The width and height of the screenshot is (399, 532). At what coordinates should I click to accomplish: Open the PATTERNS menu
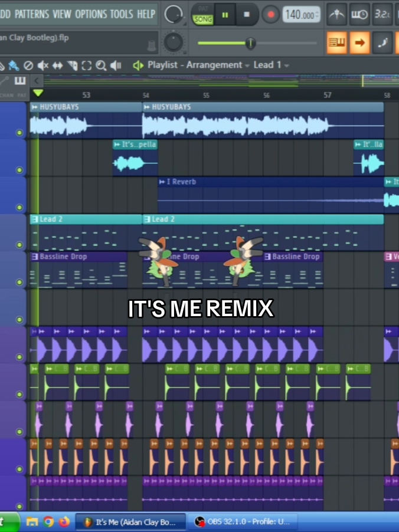(32, 14)
